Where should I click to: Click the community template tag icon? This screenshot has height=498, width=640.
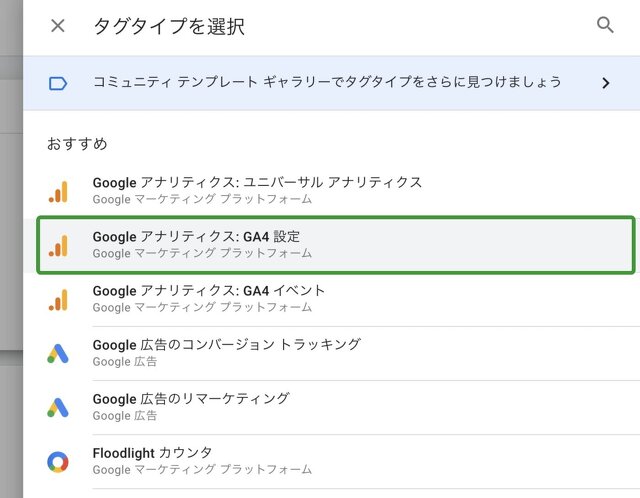(58, 83)
